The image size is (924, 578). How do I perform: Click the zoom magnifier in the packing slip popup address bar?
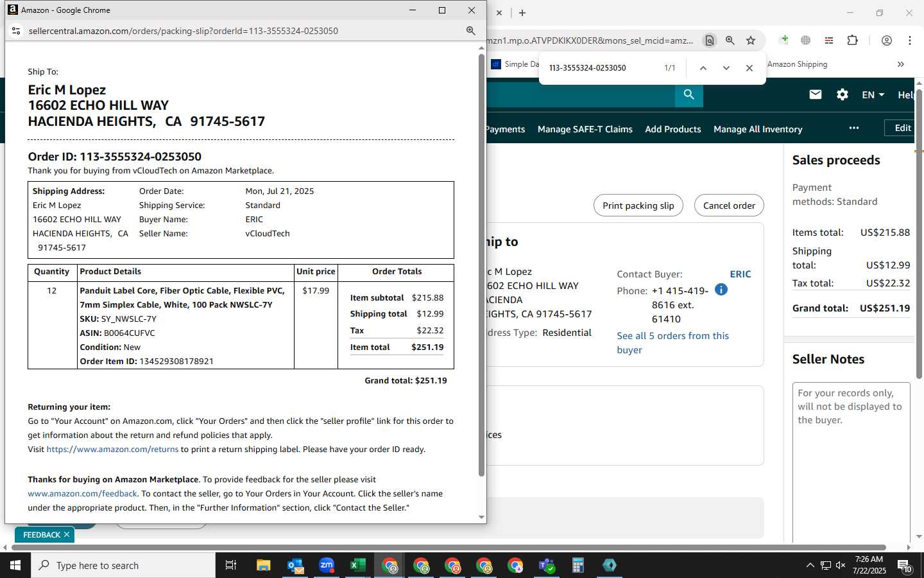(470, 31)
